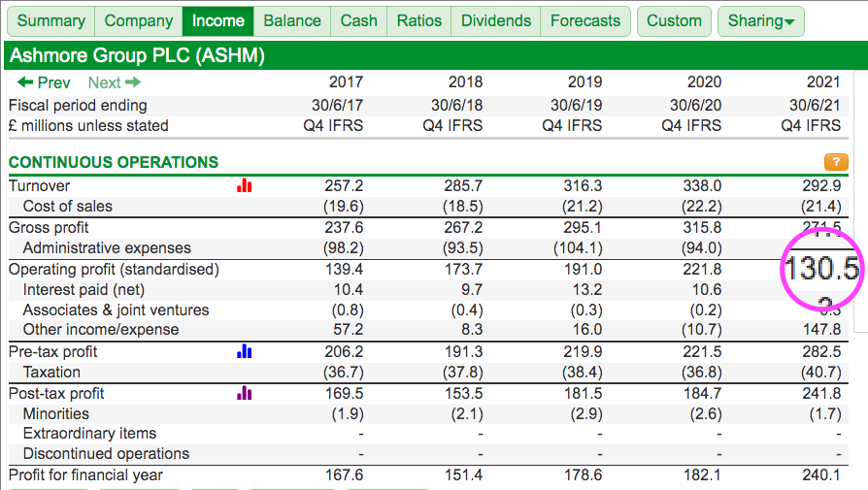
Task: Click 2020 Turnover value 338.0
Action: point(702,185)
